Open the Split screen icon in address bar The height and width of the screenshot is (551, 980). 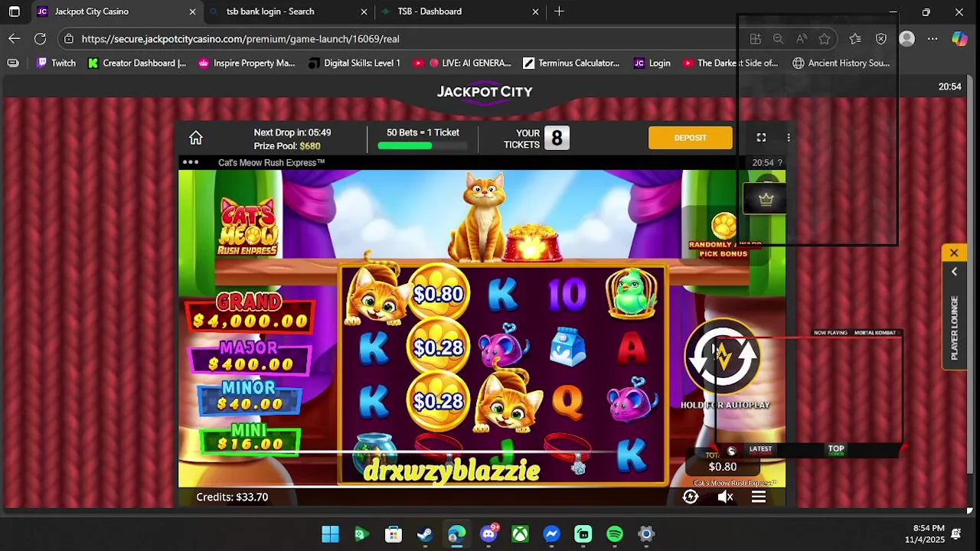pyautogui.click(x=755, y=38)
